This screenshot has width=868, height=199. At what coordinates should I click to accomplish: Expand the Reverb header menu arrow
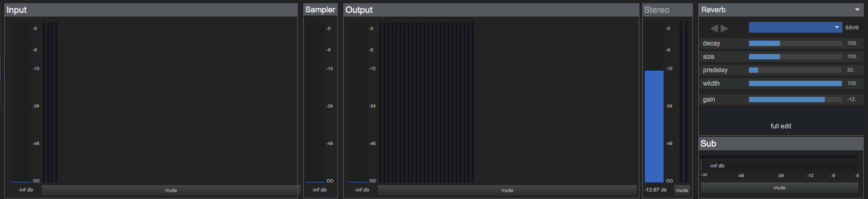[857, 10]
